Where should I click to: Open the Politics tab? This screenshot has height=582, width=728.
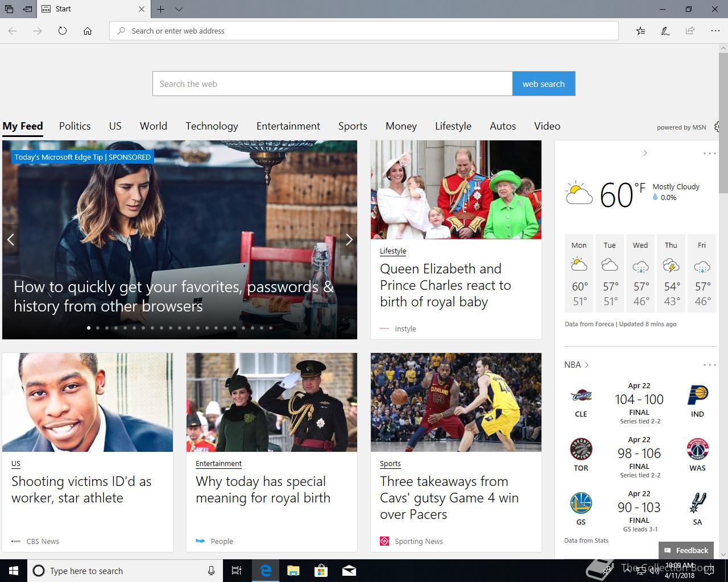(x=75, y=126)
